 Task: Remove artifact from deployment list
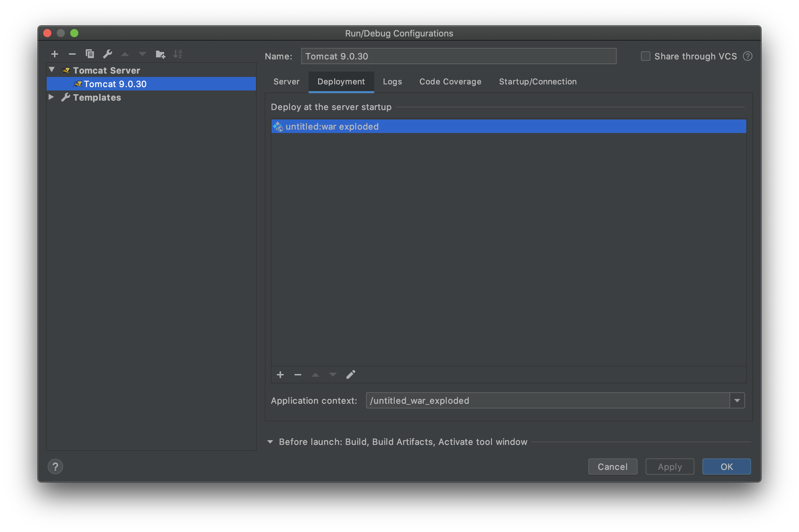298,375
